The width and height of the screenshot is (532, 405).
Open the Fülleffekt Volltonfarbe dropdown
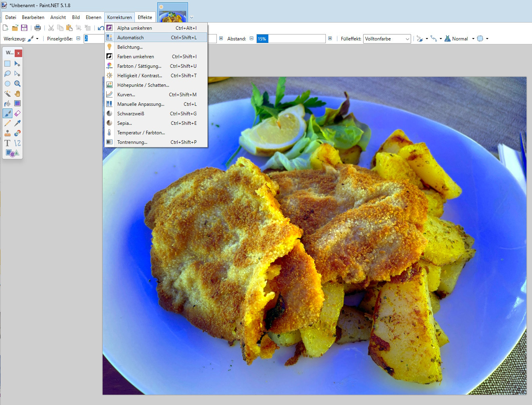point(387,39)
